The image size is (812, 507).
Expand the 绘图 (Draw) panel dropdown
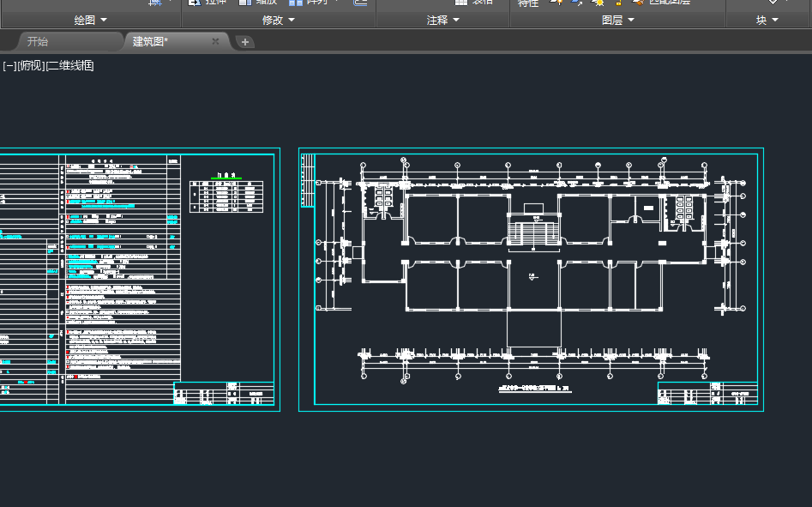[91, 20]
